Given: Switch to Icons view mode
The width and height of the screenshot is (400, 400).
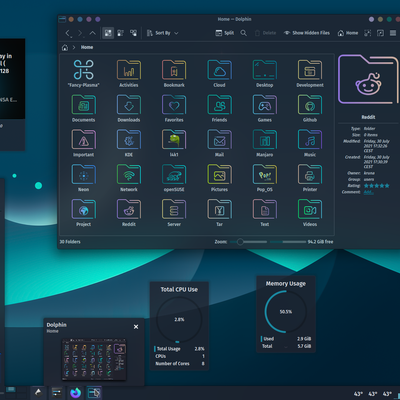Looking at the screenshot, I should [x=108, y=33].
